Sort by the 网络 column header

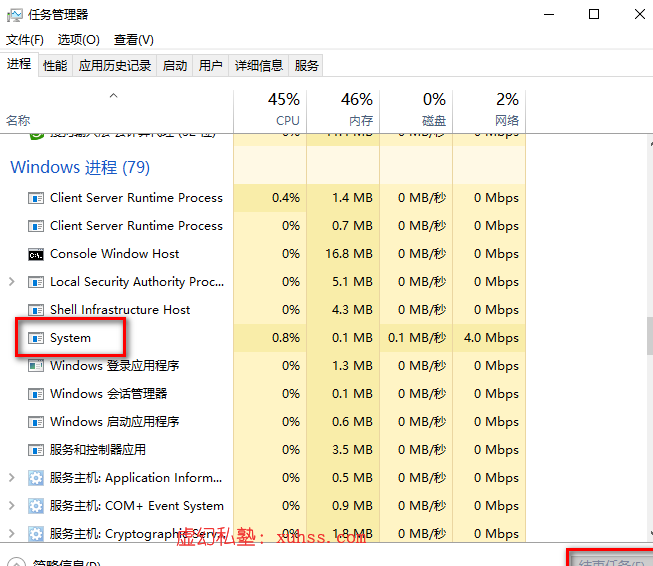(489, 111)
